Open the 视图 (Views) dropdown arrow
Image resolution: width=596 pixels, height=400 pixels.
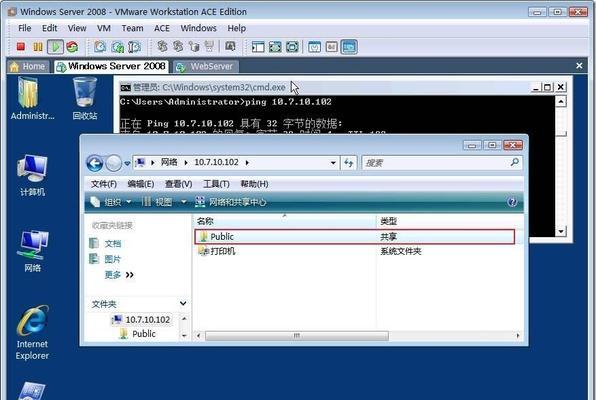click(x=184, y=202)
